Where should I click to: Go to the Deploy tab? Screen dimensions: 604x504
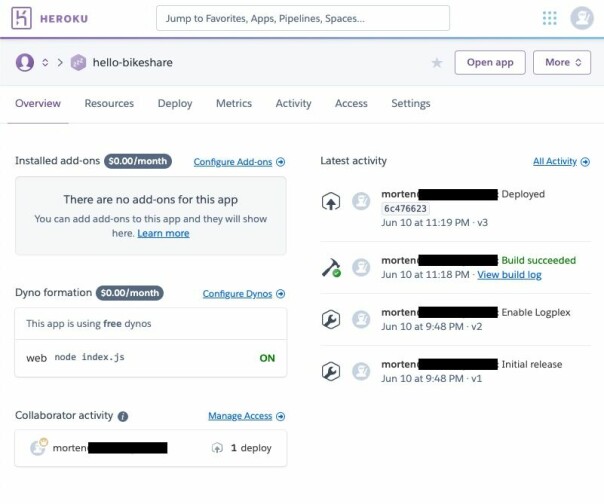pyautogui.click(x=175, y=103)
